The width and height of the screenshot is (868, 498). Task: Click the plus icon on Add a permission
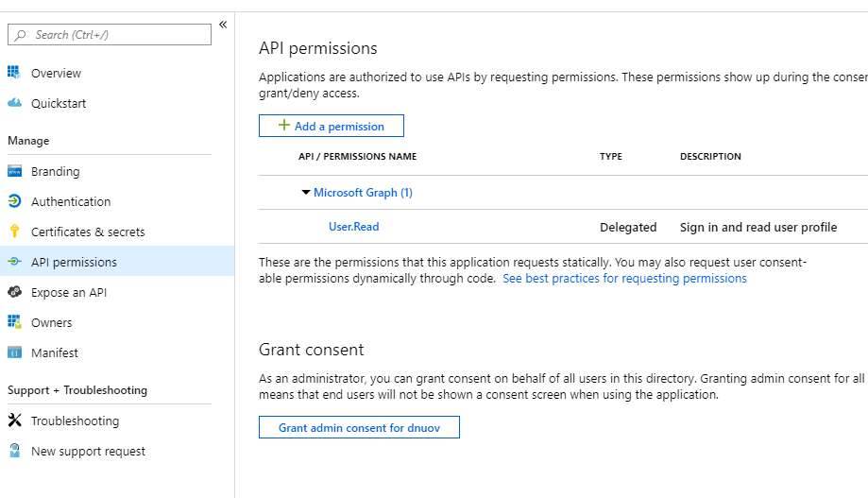pyautogui.click(x=284, y=125)
